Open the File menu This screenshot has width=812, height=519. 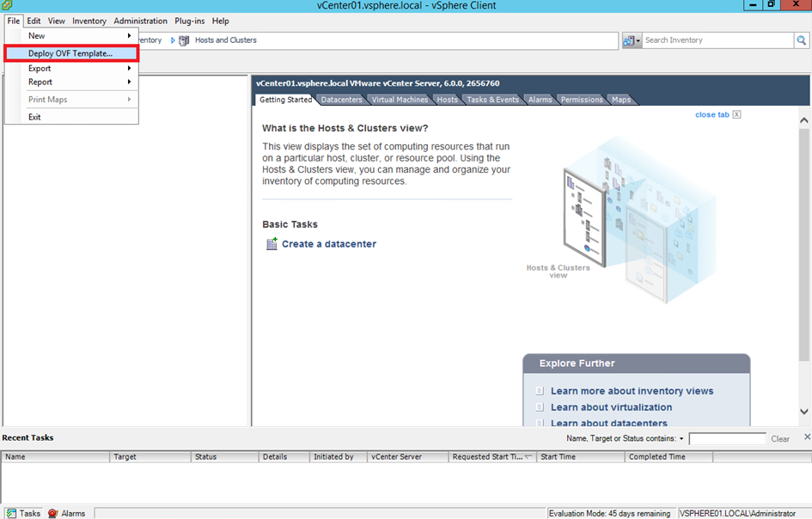[14, 21]
